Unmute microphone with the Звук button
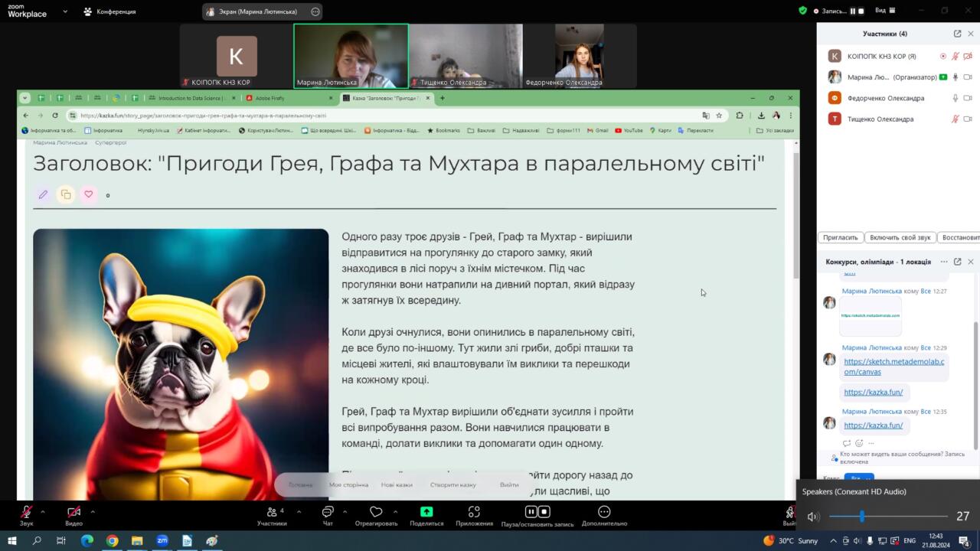The height and width of the screenshot is (551, 980). tap(26, 515)
